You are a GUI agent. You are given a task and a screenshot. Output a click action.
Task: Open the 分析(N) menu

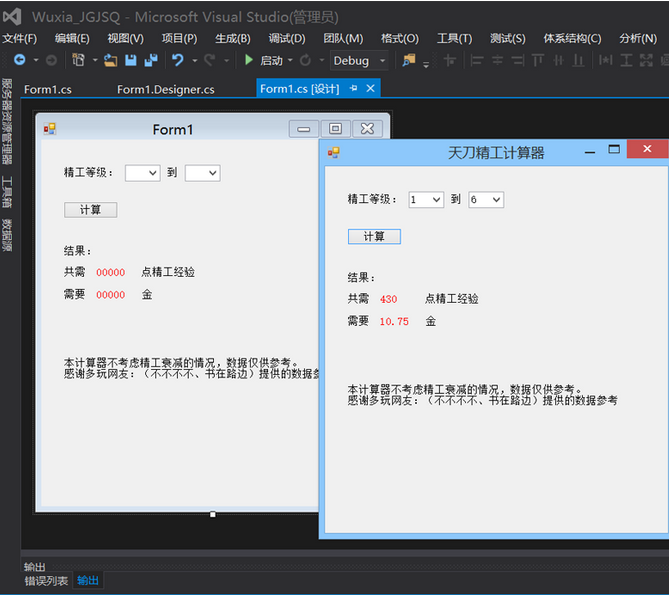tap(638, 38)
